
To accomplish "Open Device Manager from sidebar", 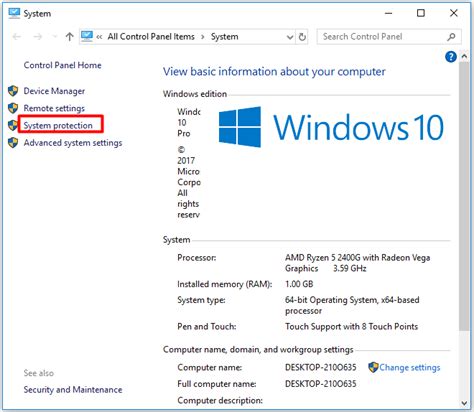I will tap(54, 91).
